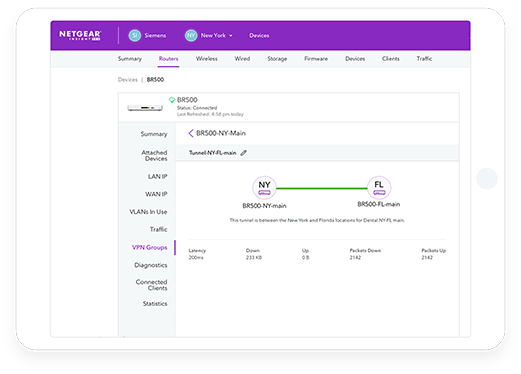521x374 pixels.
Task: Open LAN IP settings in sidebar
Action: [x=157, y=176]
